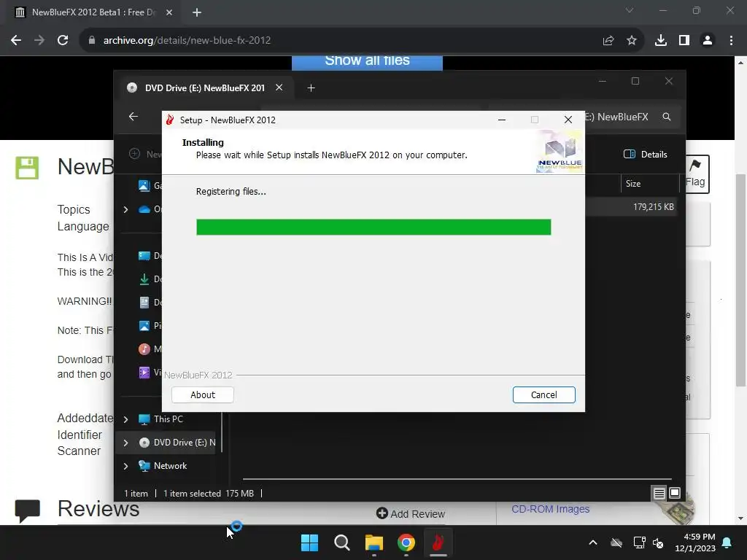Click the Music icon in sidebar
747x560 pixels.
[144, 349]
